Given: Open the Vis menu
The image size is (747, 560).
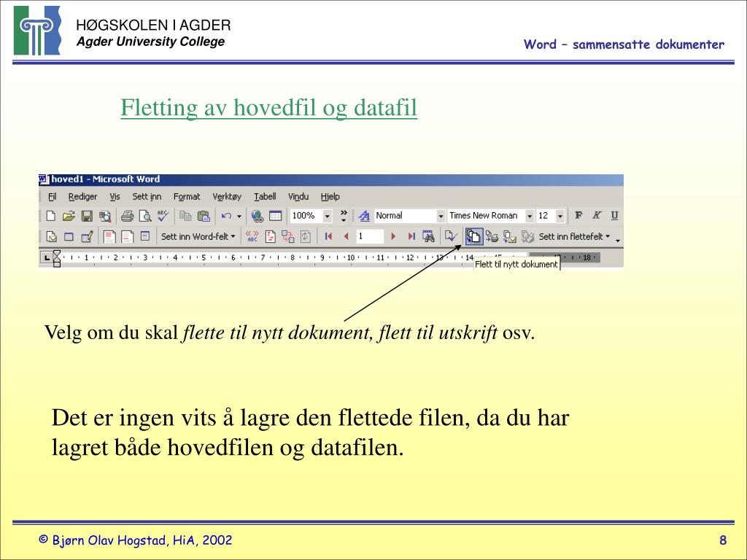Looking at the screenshot, I should 115,196.
